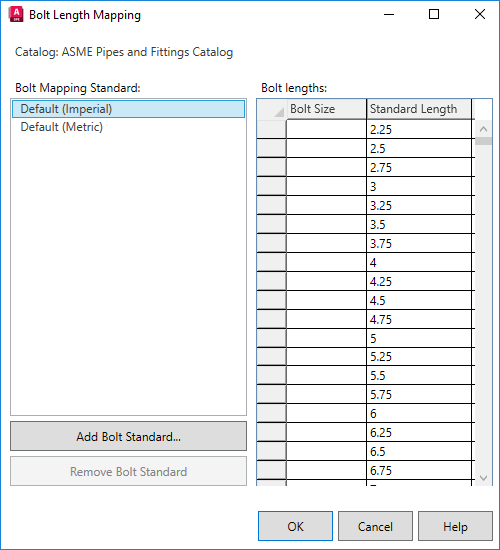Select the Standard Length cell showing 6.75
This screenshot has height=550, width=500.
419,470
